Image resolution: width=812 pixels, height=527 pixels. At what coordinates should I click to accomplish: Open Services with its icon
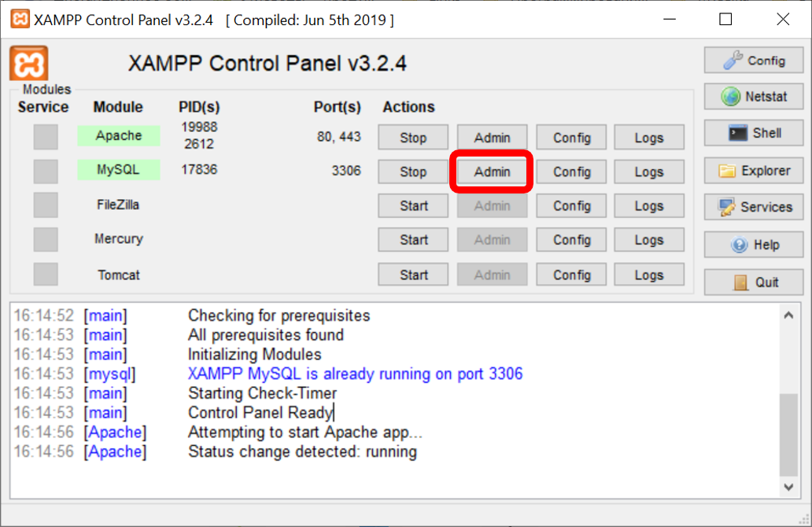[x=754, y=207]
